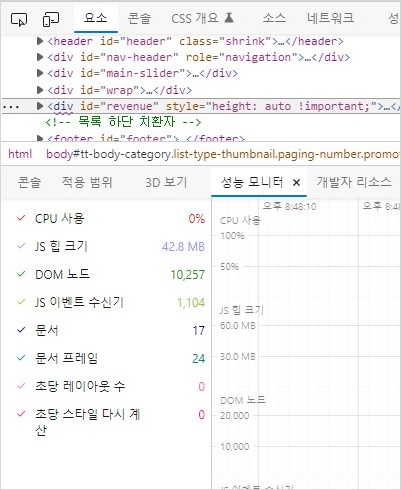
Task: Close the 성능 모니터 tab
Action: click(x=296, y=183)
